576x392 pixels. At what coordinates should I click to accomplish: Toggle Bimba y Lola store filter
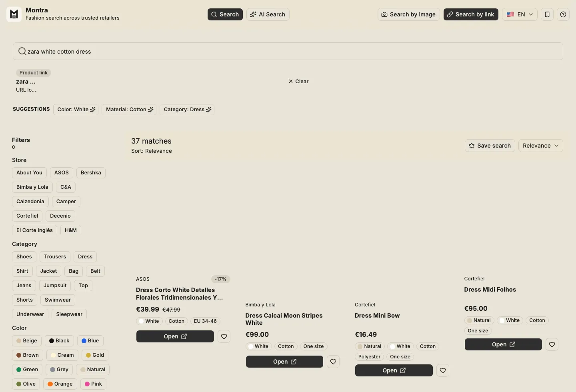point(32,187)
